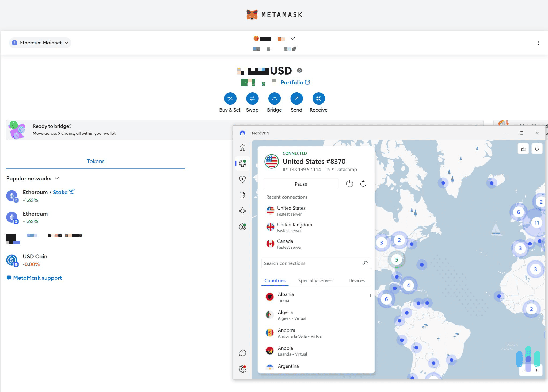Open NordVPN settings with the gear icon
Screen dimensions: 548x392
pos(242,368)
